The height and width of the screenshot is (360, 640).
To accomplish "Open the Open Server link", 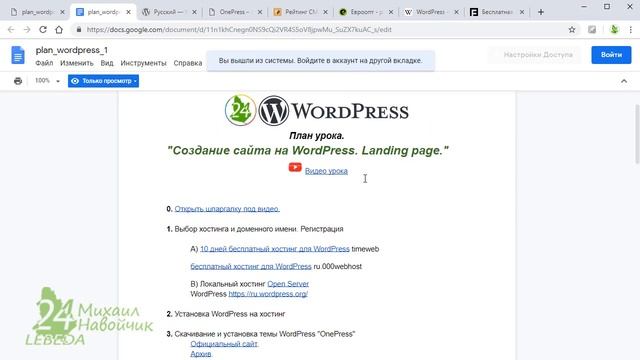I will (288, 284).
